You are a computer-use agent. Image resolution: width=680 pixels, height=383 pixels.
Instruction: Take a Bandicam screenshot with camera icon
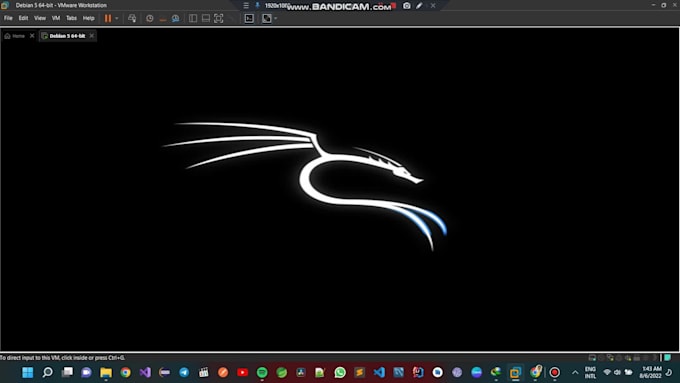pos(406,6)
